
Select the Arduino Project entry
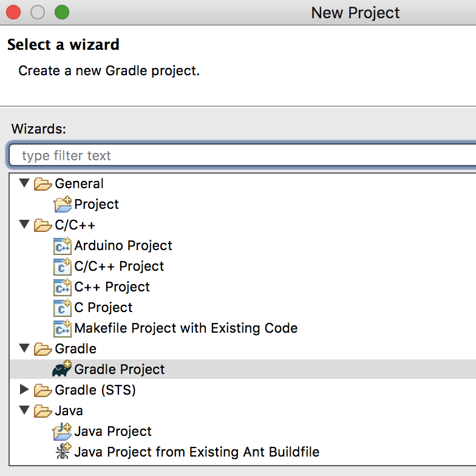pyautogui.click(x=123, y=245)
